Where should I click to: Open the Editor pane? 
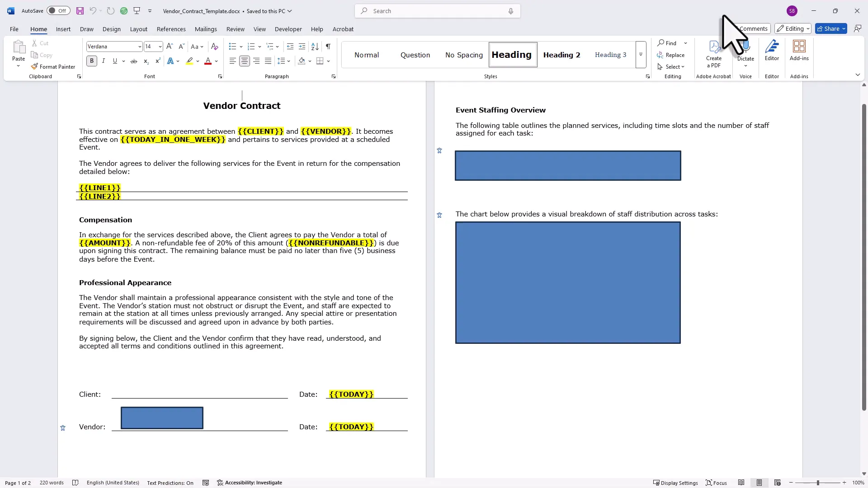pos(772,51)
